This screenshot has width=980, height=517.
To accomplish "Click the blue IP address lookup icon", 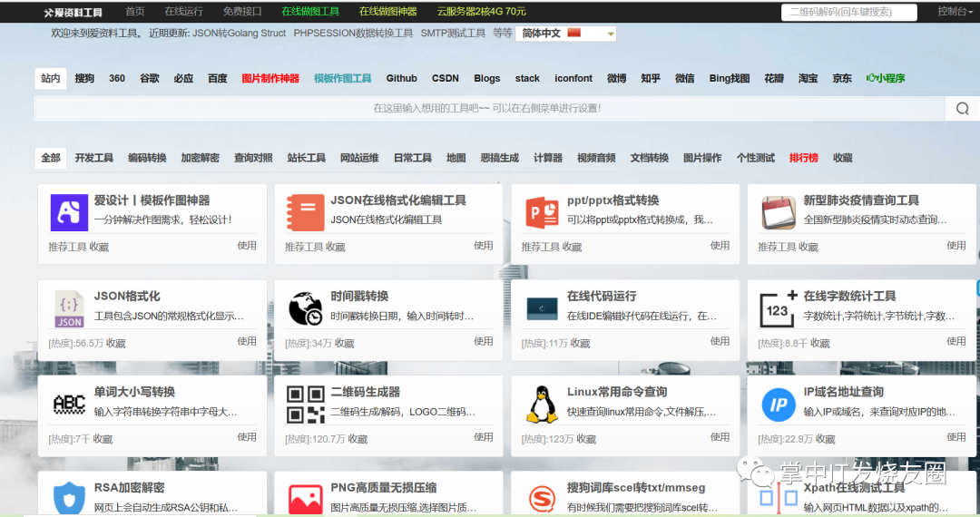I will click(779, 405).
